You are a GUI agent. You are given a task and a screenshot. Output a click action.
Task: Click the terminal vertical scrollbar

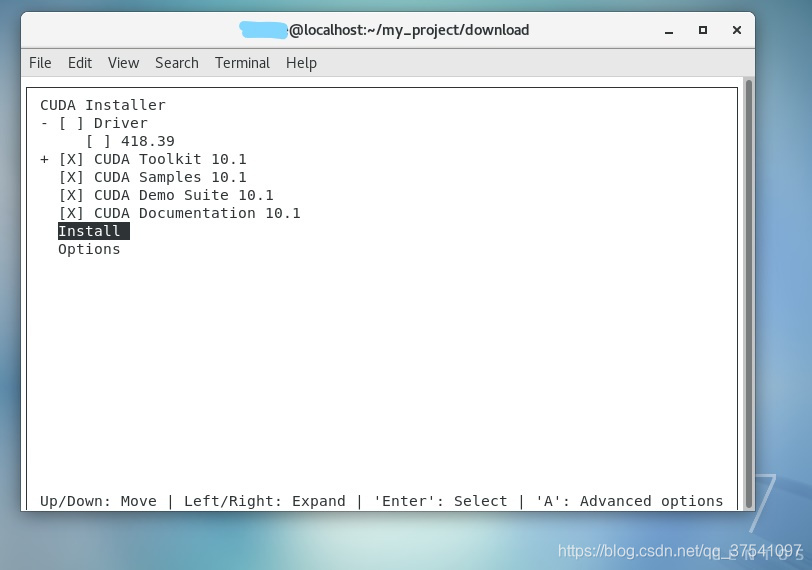point(748,294)
